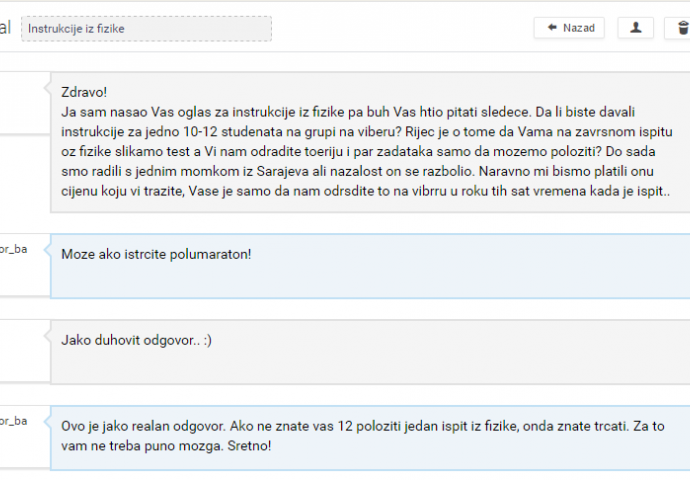Open the sender name beside the final reply
The width and height of the screenshot is (690, 480).
(x=14, y=420)
